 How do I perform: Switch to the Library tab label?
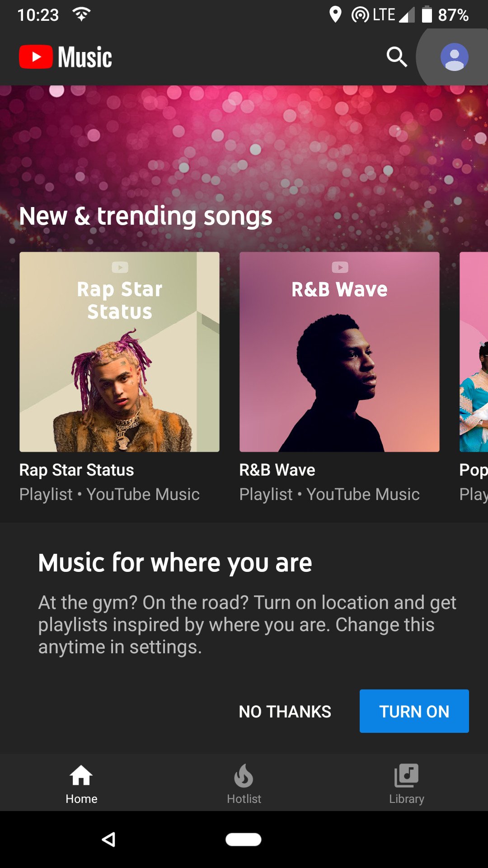(x=407, y=799)
